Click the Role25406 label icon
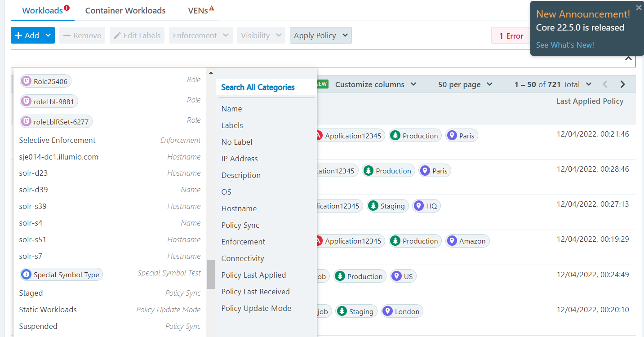This screenshot has width=644, height=337. 27,81
